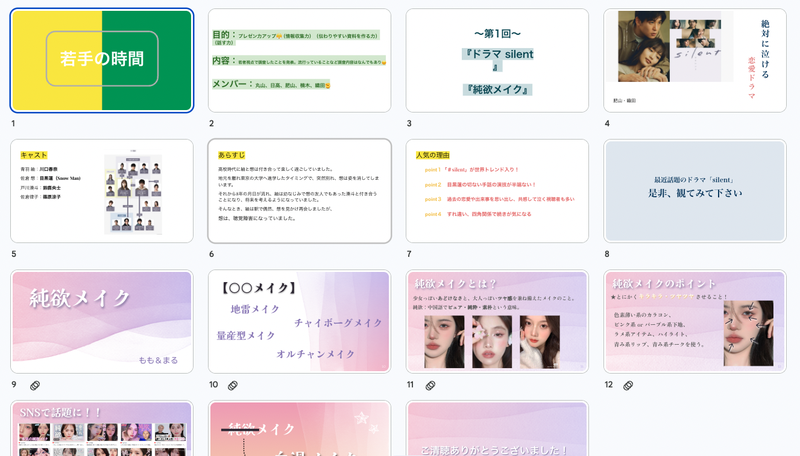The width and height of the screenshot is (800, 456).
Task: Click the 『純欲メイク』 text on slide 3
Action: pyautogui.click(x=497, y=90)
